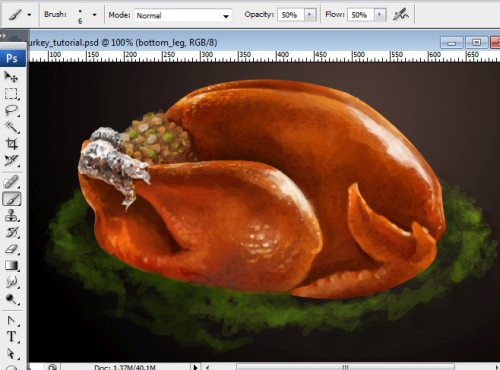Select the Eraser tool

[11, 249]
